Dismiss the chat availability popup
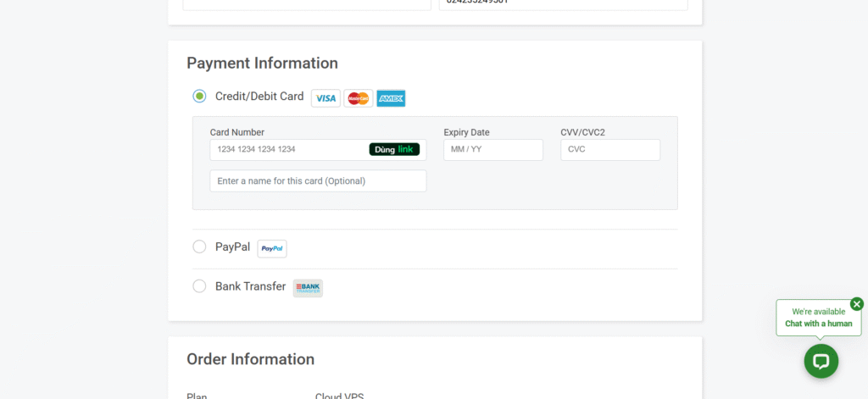This screenshot has height=399, width=868. point(856,304)
